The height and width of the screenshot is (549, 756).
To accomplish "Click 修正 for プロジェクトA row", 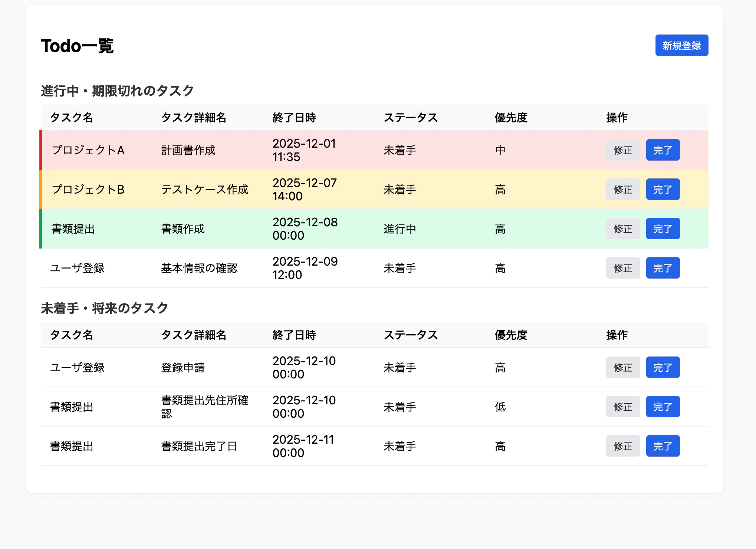I will pos(623,150).
